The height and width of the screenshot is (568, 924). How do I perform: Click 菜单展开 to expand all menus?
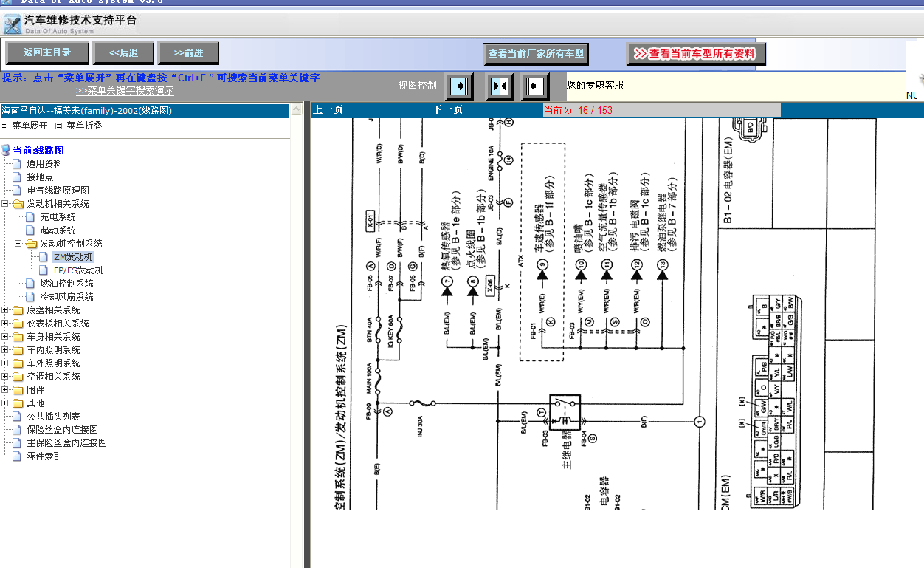(x=29, y=126)
